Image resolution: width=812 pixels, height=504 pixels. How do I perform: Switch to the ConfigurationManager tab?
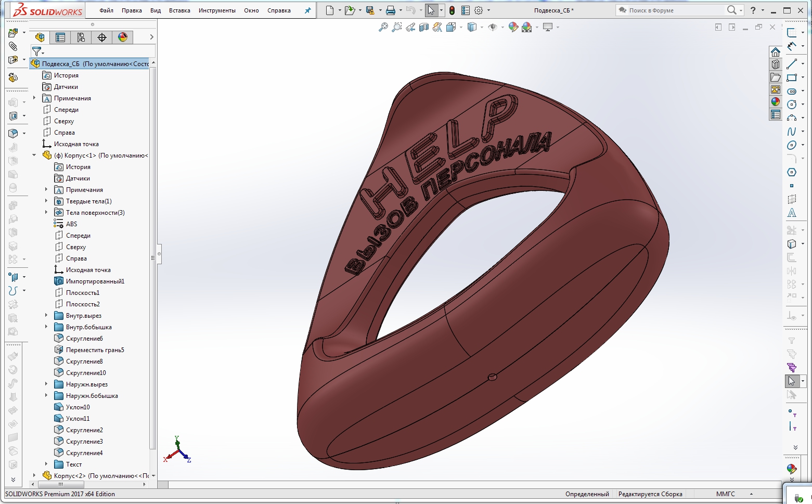[x=81, y=37]
